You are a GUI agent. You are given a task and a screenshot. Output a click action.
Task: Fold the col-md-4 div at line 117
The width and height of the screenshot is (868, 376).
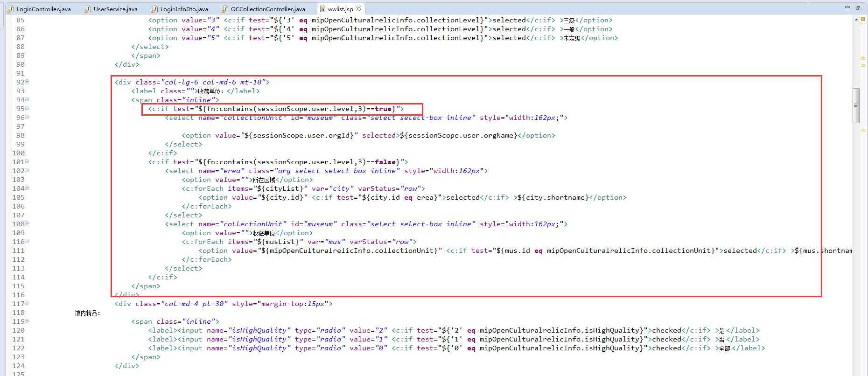click(27, 303)
